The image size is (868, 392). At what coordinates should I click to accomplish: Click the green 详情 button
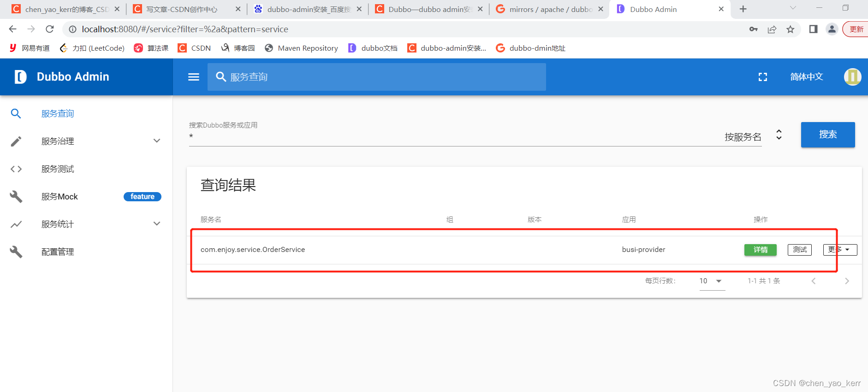point(761,250)
